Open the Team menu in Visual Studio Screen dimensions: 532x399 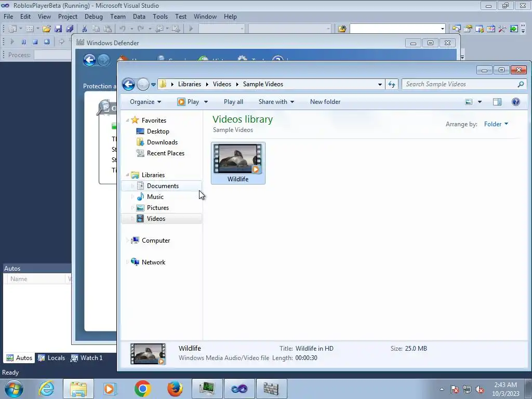tap(118, 17)
